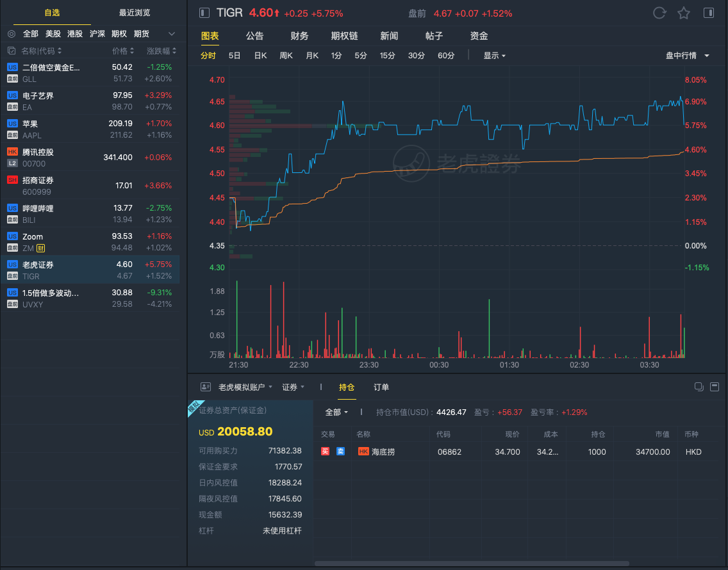Open the 显示 dropdown
728x570 pixels.
[495, 56]
